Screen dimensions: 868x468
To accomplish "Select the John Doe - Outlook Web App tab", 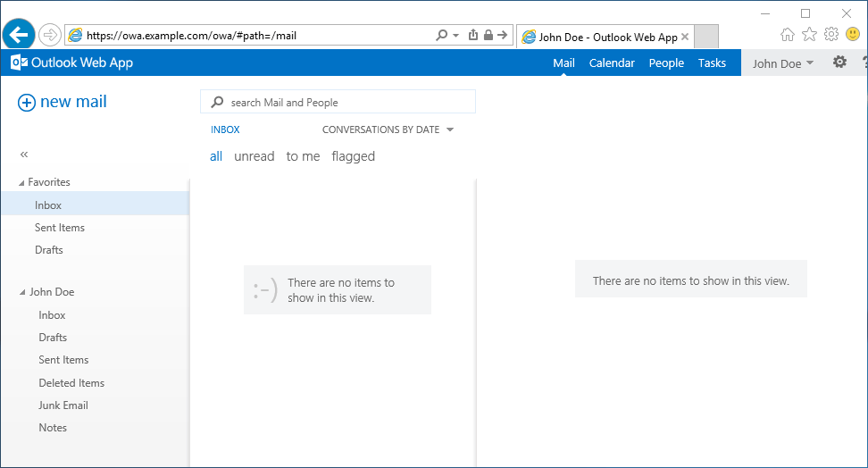I will [605, 38].
